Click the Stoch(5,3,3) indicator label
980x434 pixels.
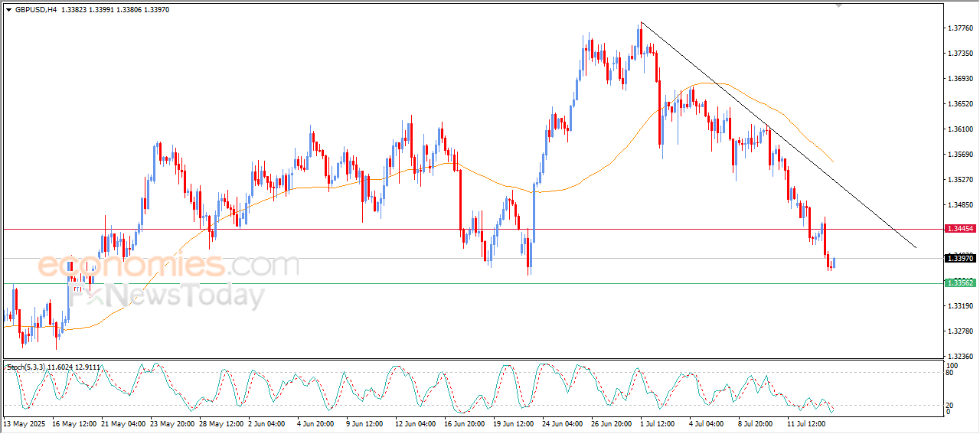click(24, 368)
